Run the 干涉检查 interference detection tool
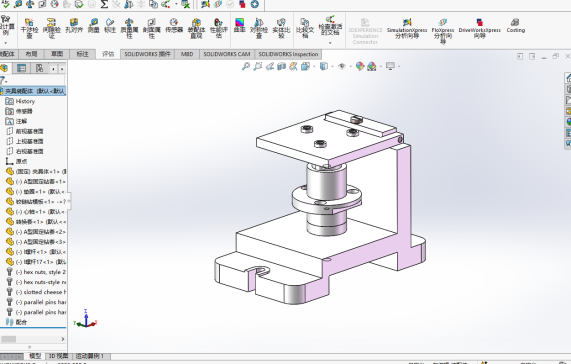Image resolution: width=571 pixels, height=364 pixels. pos(29,28)
